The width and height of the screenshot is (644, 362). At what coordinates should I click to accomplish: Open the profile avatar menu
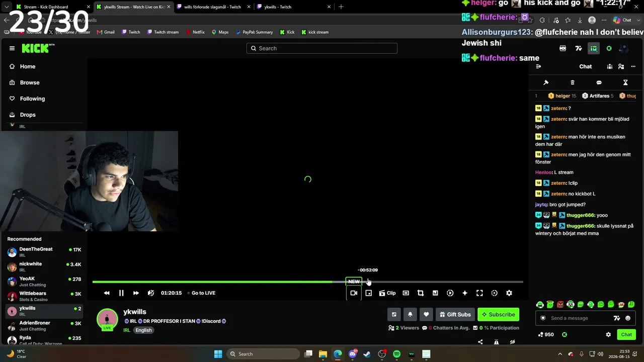point(624,48)
